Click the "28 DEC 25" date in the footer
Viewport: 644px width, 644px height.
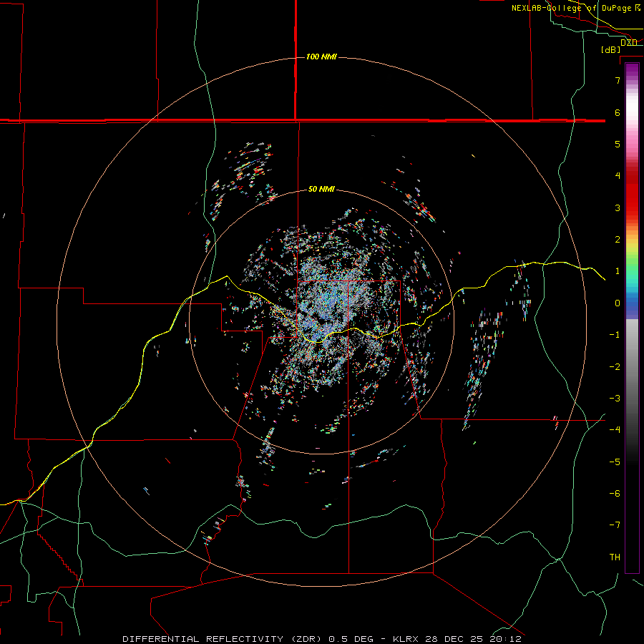[454, 639]
